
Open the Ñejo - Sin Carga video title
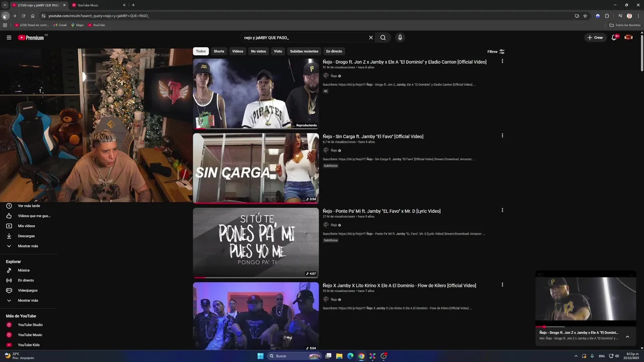[x=373, y=136]
